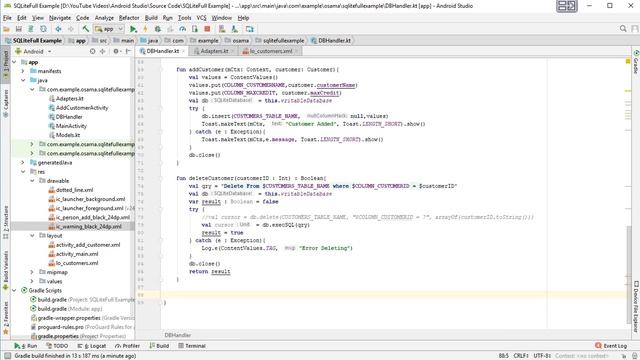Hide the Project panel with hide icon
The image size is (640, 360).
[x=128, y=51]
